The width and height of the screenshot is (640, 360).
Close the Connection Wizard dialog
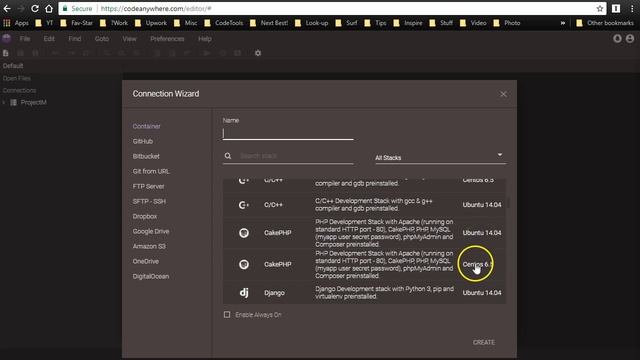(503, 94)
